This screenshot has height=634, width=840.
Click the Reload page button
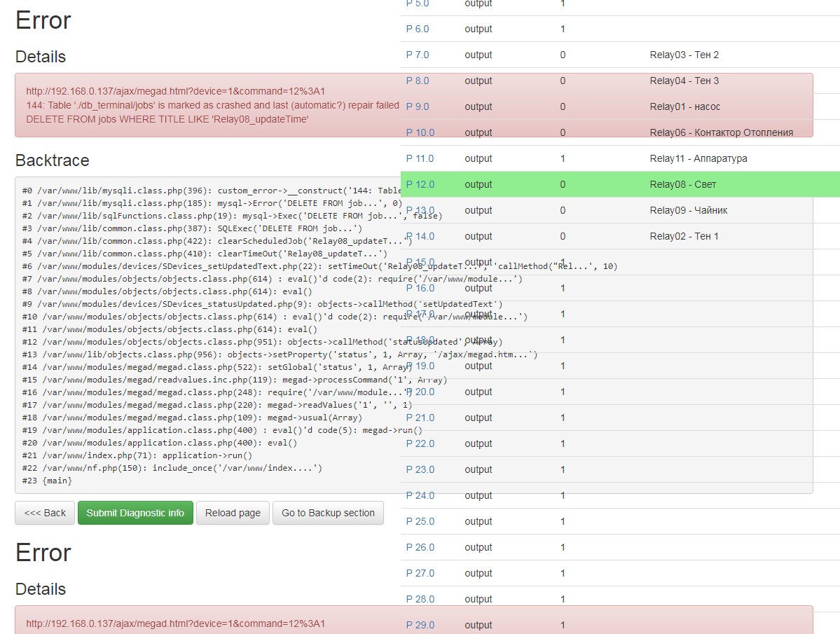click(232, 512)
